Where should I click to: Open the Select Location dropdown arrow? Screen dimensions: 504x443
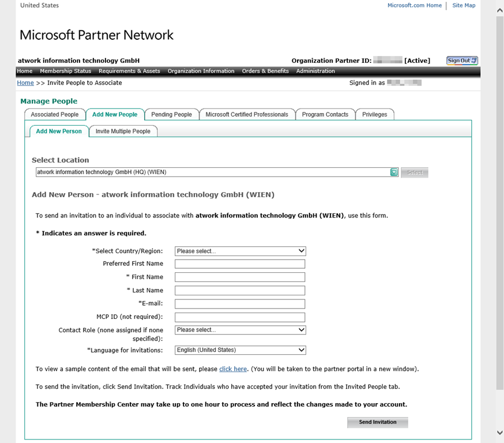pyautogui.click(x=394, y=172)
